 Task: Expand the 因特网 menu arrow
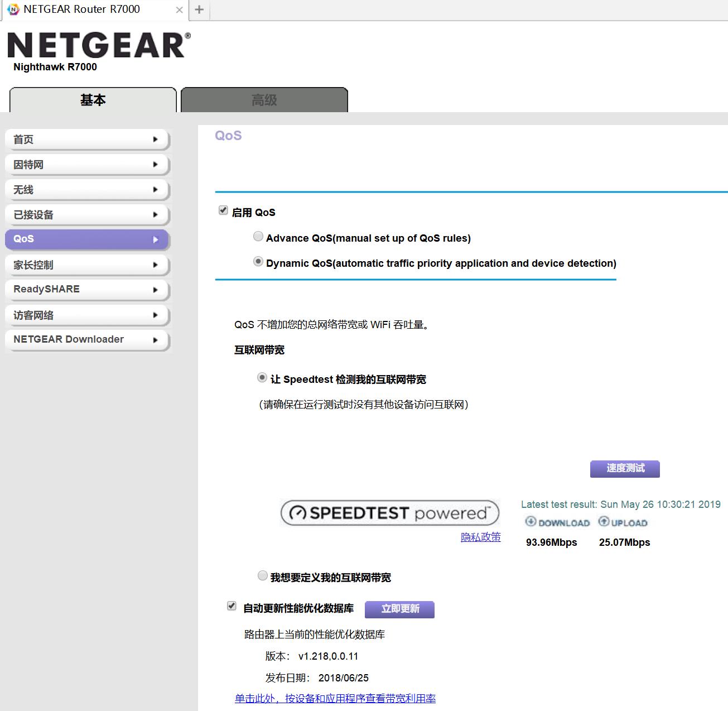pyautogui.click(x=156, y=165)
